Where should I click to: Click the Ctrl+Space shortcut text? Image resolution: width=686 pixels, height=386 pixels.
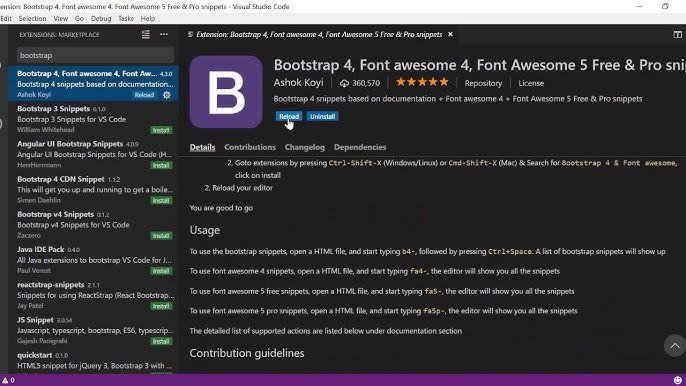click(x=510, y=252)
